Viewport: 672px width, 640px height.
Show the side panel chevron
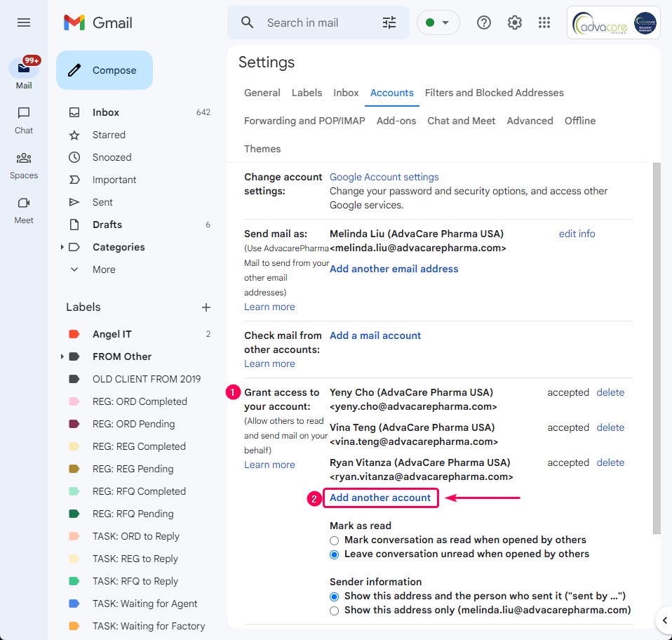665,620
